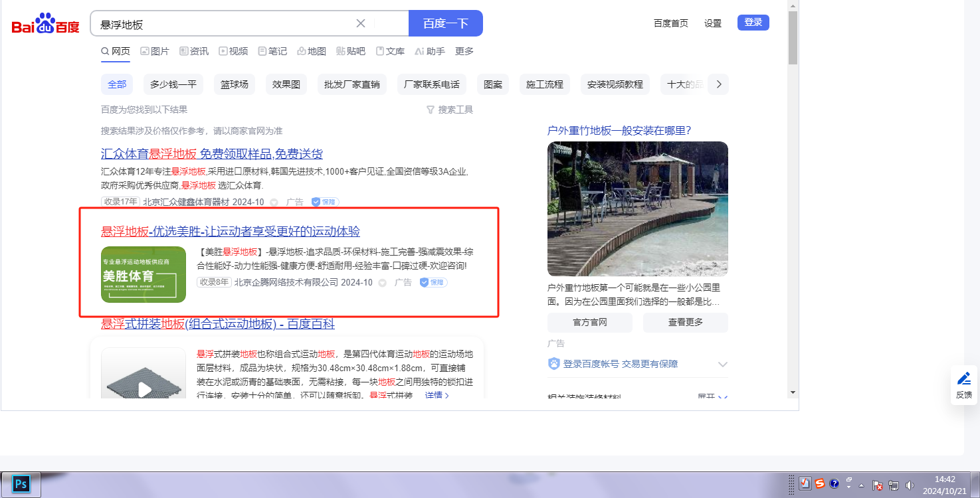The width and height of the screenshot is (980, 498).
Task: Open the 美胜体育 green ad thumbnail
Action: tap(144, 274)
